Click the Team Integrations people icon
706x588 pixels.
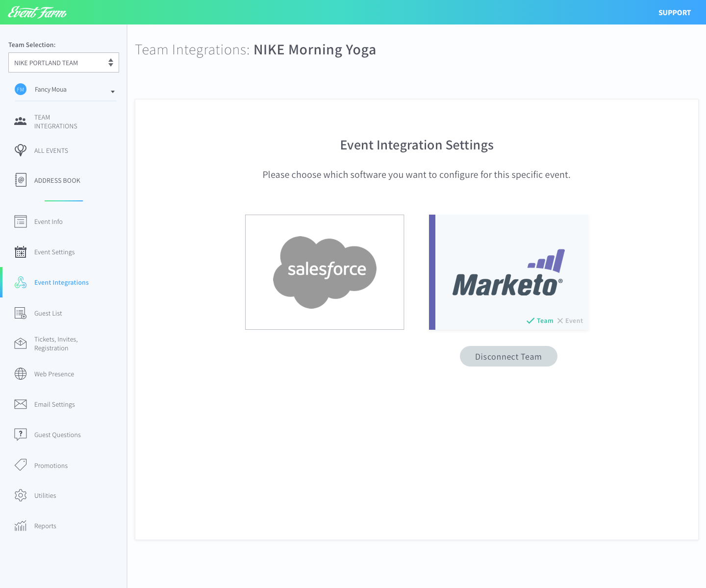(x=21, y=121)
